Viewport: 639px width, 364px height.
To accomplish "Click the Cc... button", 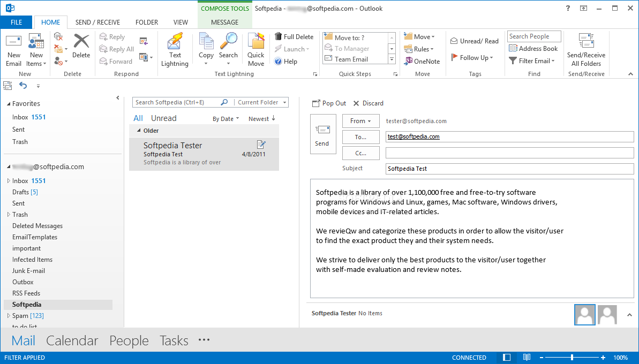I will pos(360,153).
